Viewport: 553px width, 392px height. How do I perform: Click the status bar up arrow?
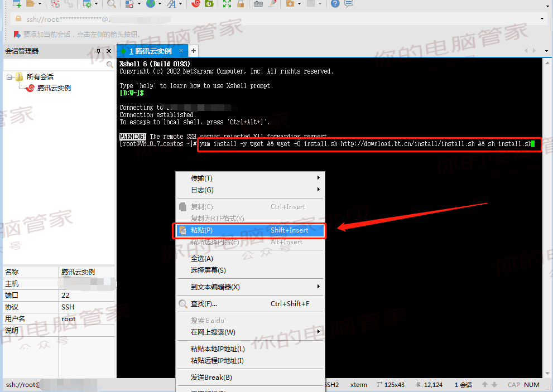(484, 385)
